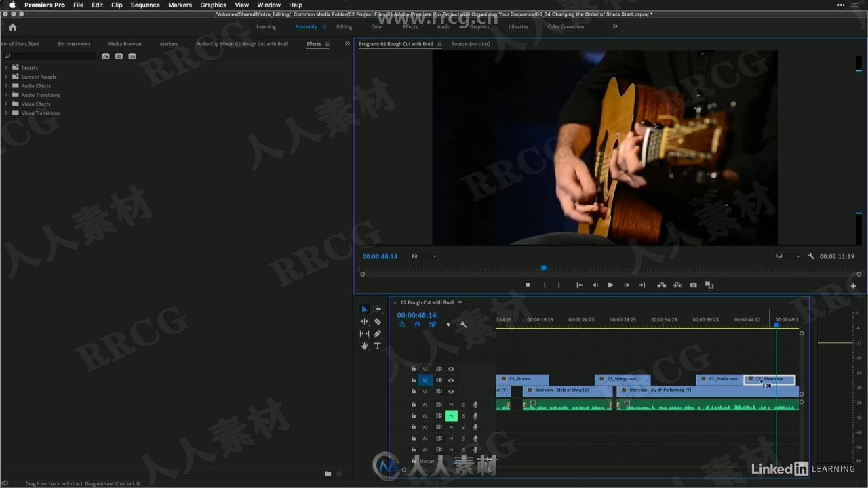Switch to the Color workspace
Image resolution: width=868 pixels, height=488 pixels.
(x=377, y=27)
